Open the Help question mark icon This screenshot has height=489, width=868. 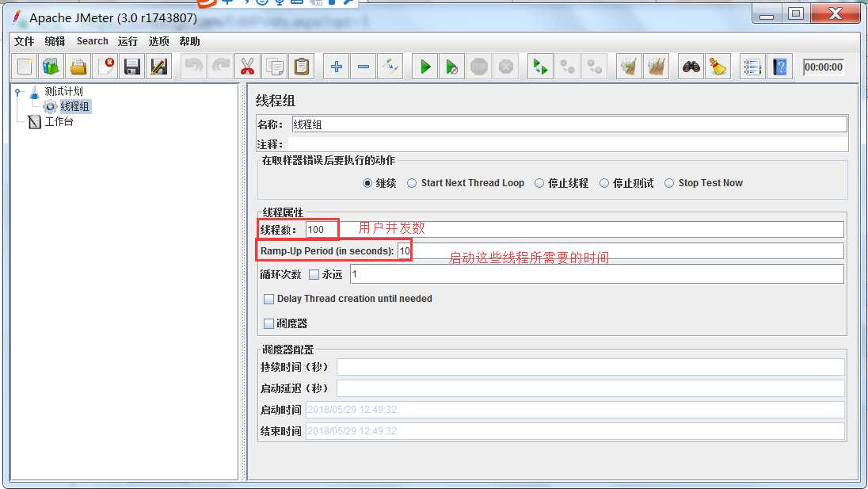point(779,67)
